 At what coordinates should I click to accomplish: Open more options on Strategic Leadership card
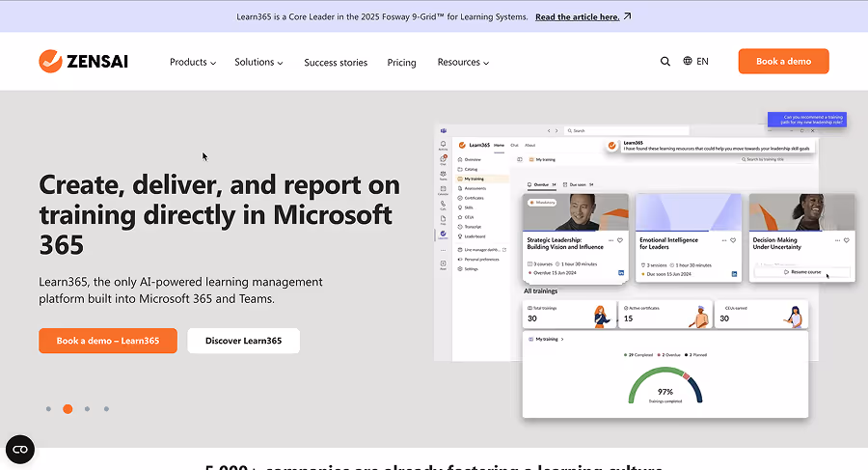coord(611,240)
